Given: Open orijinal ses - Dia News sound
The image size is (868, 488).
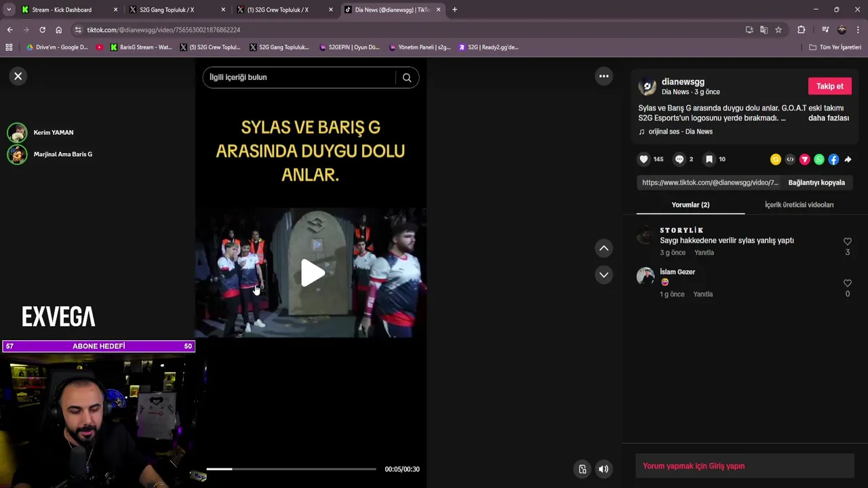Looking at the screenshot, I should (680, 131).
